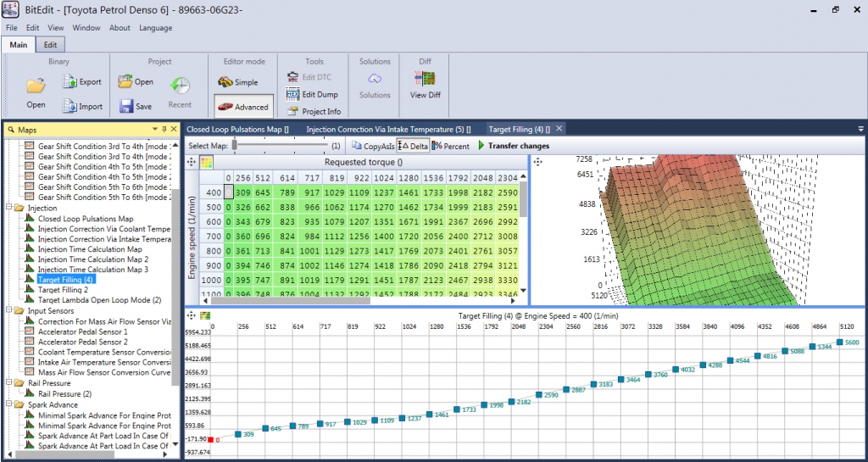Toggle the Delta mode button

[413, 146]
